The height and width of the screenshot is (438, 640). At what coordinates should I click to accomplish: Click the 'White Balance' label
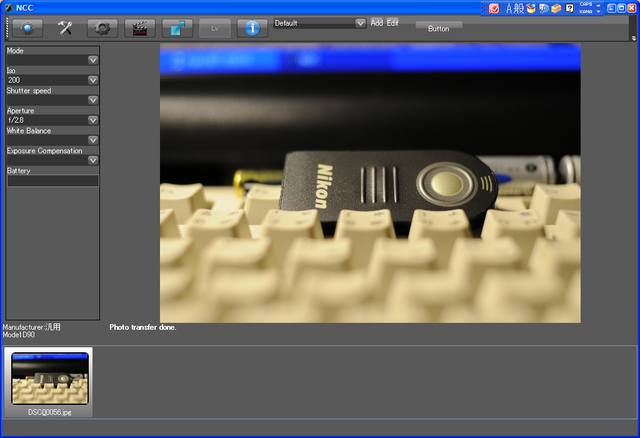pyautogui.click(x=29, y=131)
